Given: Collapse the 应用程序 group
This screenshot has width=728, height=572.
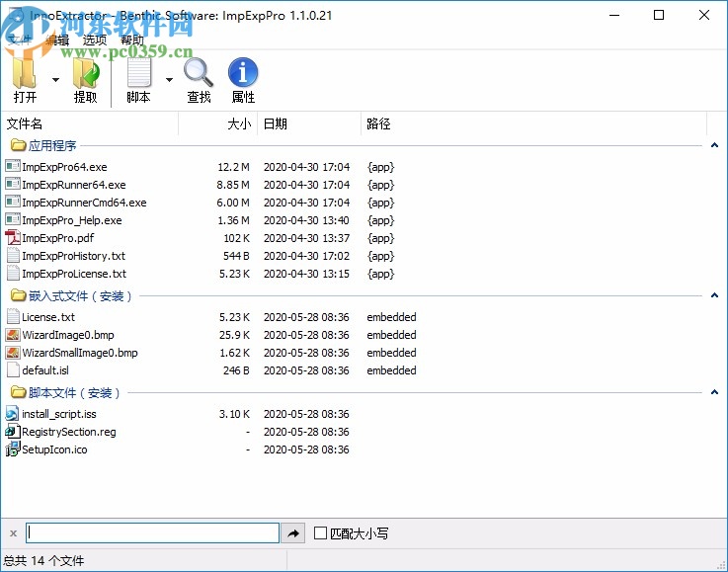Looking at the screenshot, I should 714,145.
